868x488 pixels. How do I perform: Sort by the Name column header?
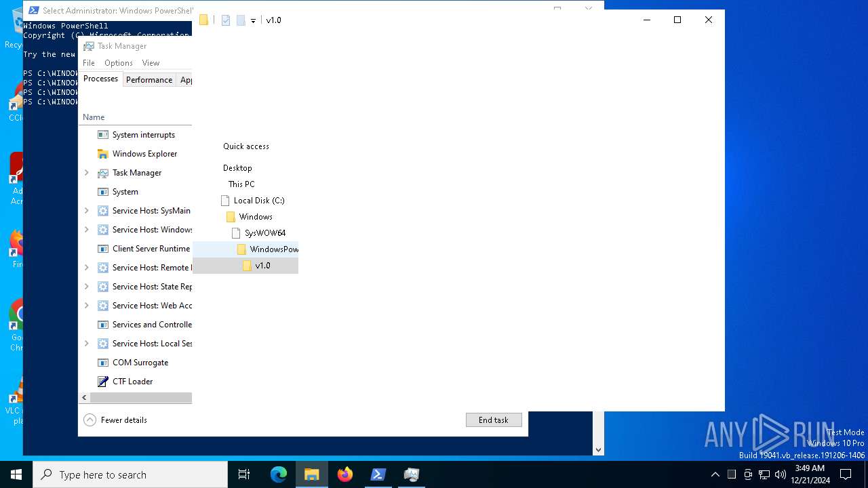pyautogui.click(x=94, y=117)
